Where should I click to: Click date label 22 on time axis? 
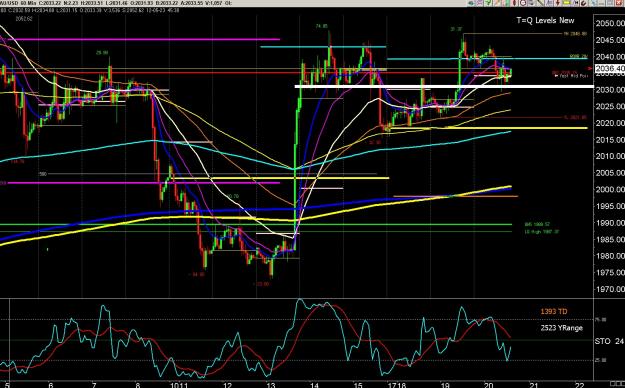click(x=580, y=385)
